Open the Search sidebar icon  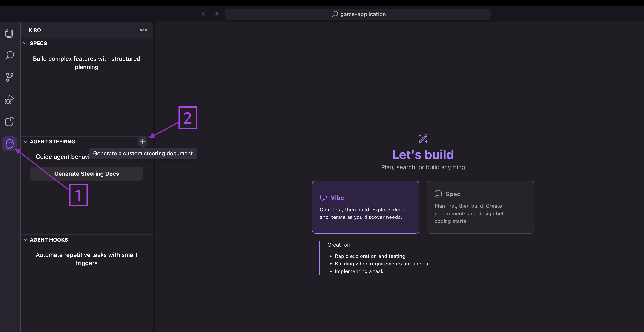[x=9, y=55]
